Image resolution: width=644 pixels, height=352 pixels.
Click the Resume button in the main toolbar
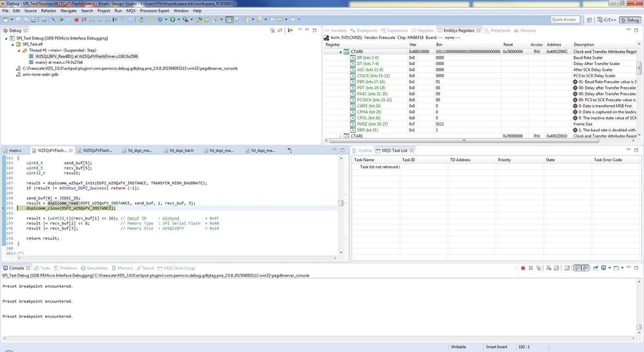pyautogui.click(x=61, y=19)
